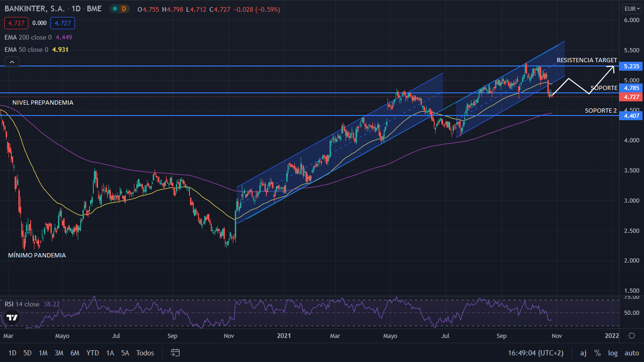Collapse the indicator legend with the chevron
This screenshot has height=362, width=644.
(12, 62)
